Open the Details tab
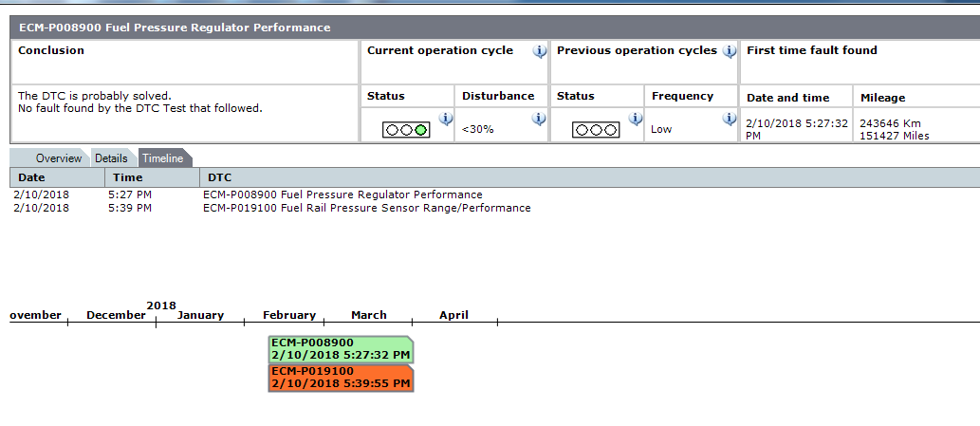 pyautogui.click(x=111, y=158)
